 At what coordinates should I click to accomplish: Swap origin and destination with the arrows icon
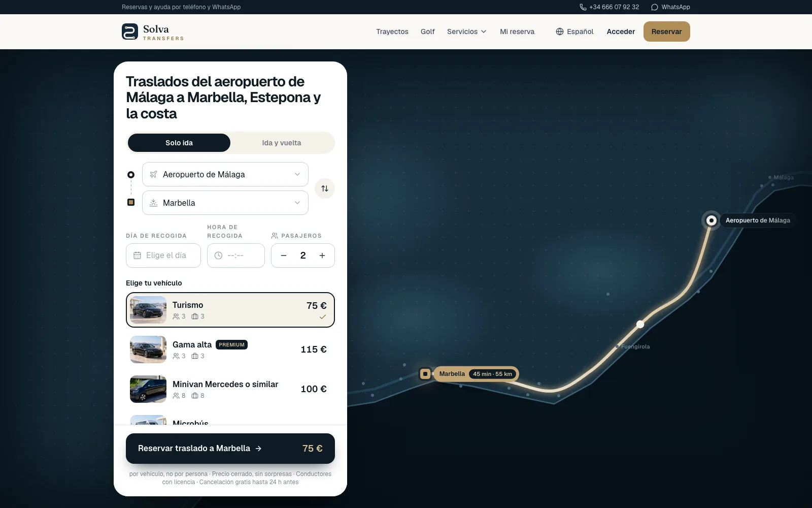click(x=325, y=188)
